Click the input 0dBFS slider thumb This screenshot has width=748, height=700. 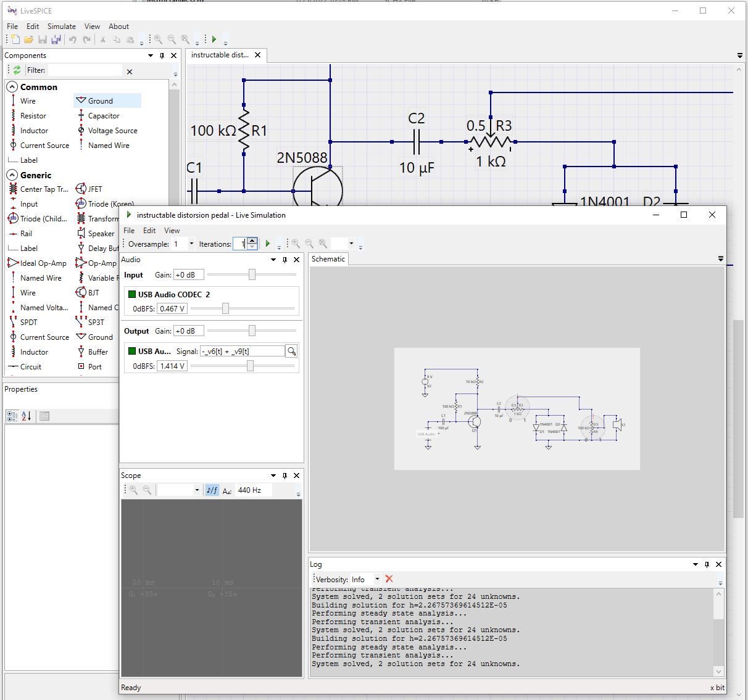(x=225, y=308)
